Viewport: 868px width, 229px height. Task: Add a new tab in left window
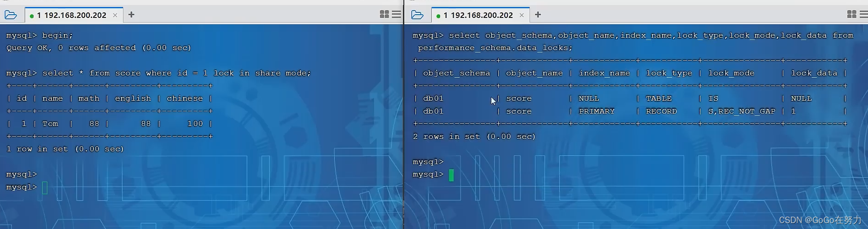click(x=131, y=15)
